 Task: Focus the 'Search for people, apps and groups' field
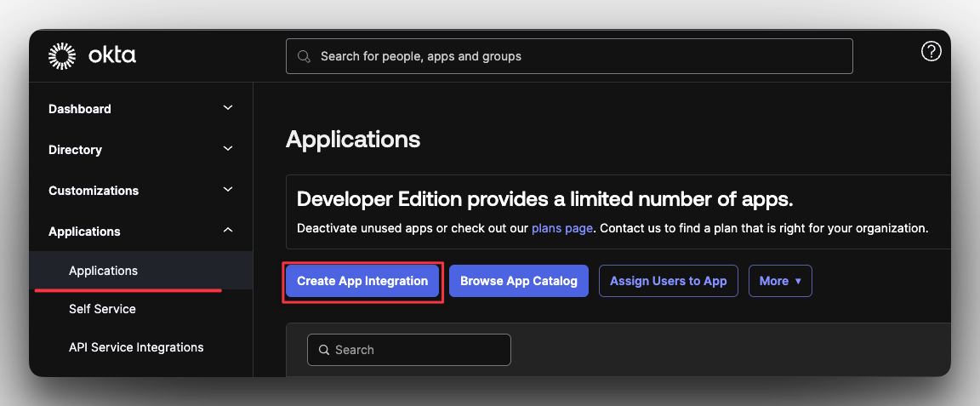point(569,56)
